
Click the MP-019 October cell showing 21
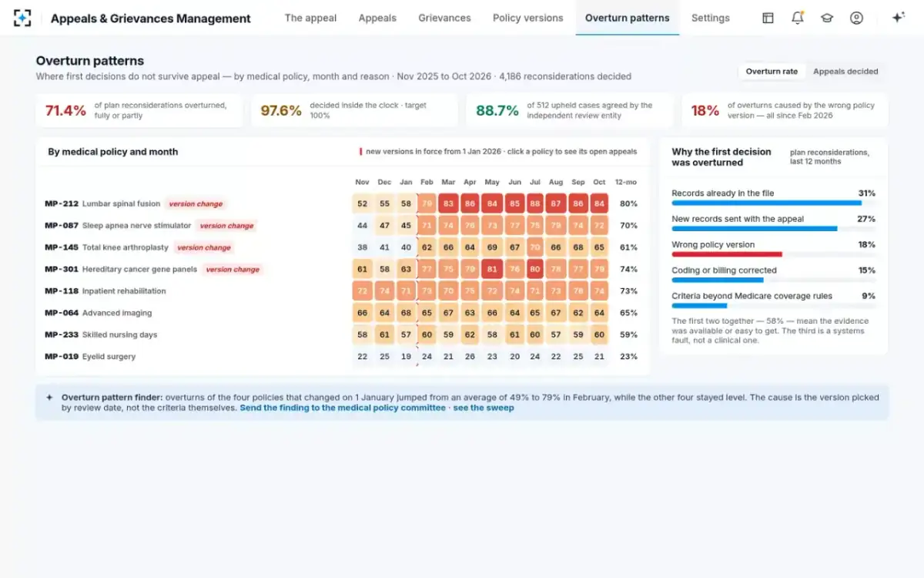(599, 357)
